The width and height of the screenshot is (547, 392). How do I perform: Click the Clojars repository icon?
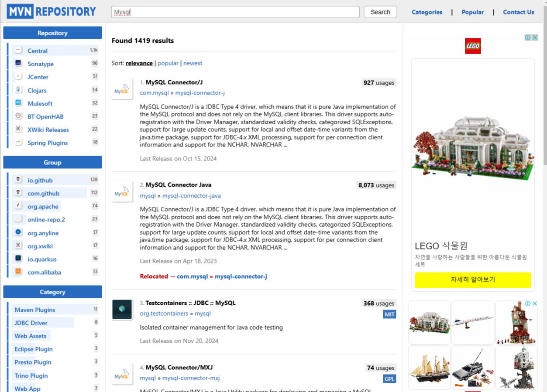[x=18, y=90]
